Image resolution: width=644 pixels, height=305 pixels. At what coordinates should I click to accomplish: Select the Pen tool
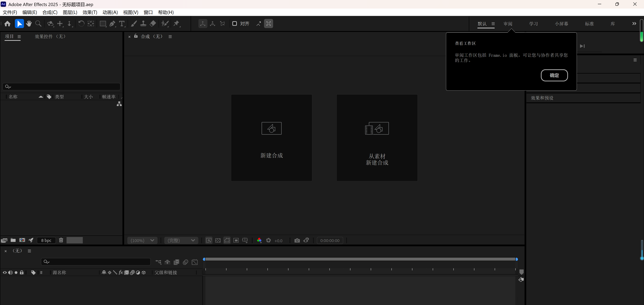pyautogui.click(x=113, y=24)
